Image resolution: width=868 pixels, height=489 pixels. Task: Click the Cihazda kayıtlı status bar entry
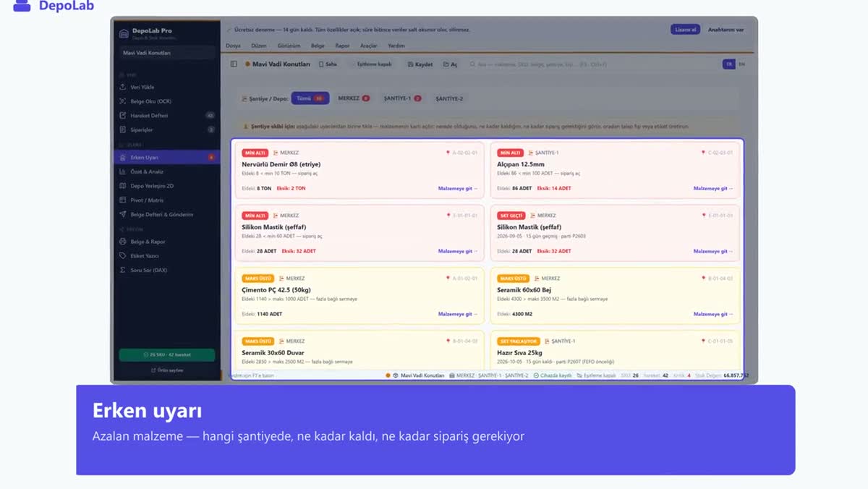click(x=553, y=375)
